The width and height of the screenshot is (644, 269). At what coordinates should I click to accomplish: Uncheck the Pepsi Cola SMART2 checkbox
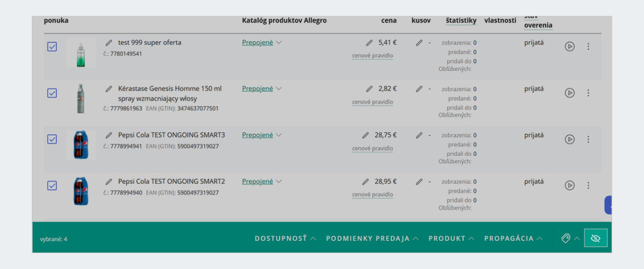tap(52, 185)
